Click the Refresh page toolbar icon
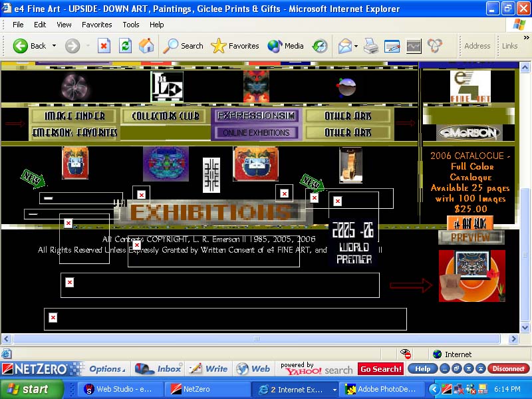Viewport: 532px width, 399px height. [125, 46]
